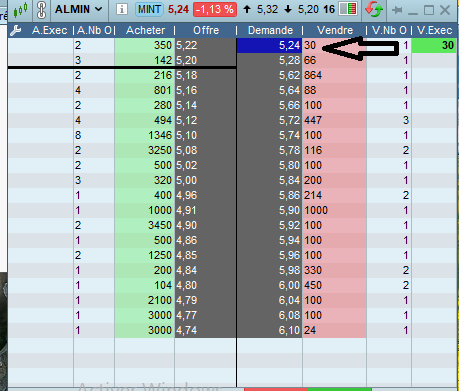Click the 447 sell quantity

(313, 120)
